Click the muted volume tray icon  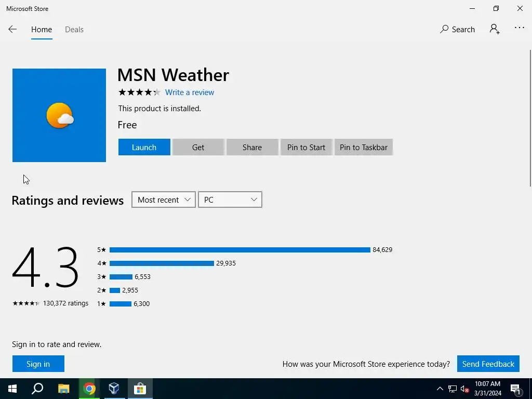point(464,389)
